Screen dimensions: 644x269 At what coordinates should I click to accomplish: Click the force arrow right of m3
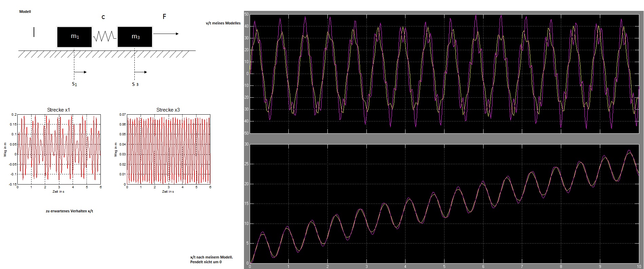tap(166, 34)
